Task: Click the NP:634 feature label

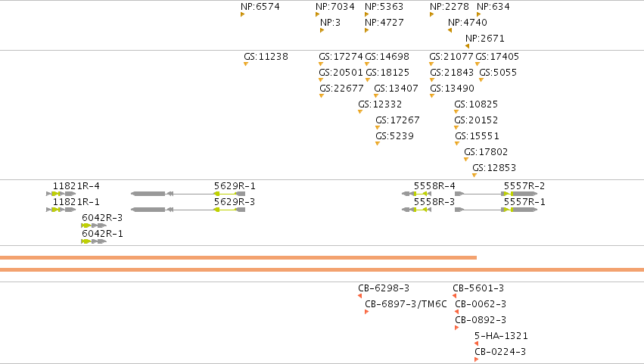Action: pyautogui.click(x=493, y=7)
